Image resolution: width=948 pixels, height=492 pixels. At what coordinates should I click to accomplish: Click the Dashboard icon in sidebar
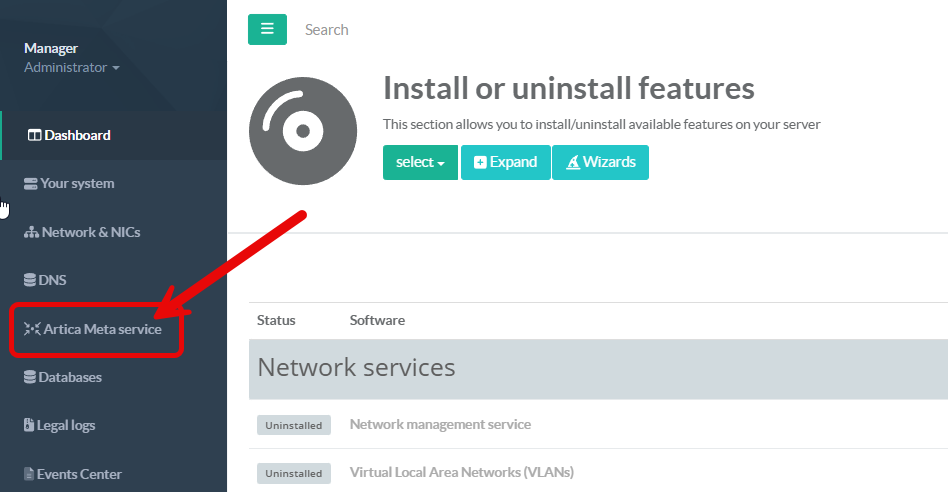(x=34, y=136)
